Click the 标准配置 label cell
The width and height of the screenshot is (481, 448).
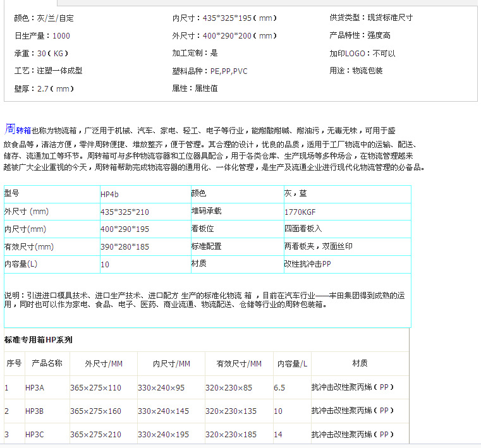238,247
